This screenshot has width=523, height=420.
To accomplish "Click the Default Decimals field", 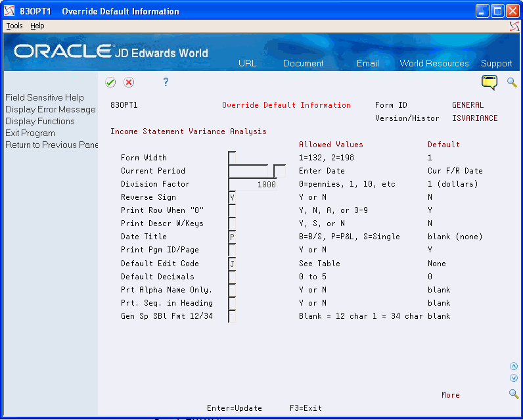I will (x=232, y=277).
